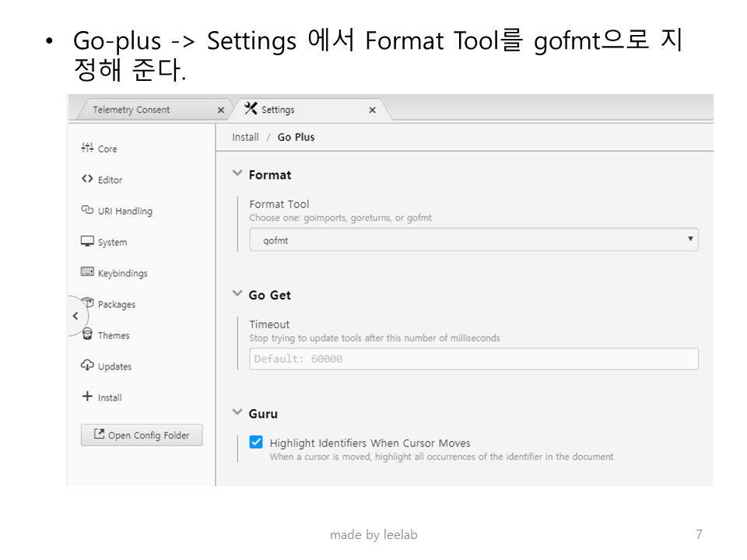Click the Go Plus breadcrumb

click(296, 137)
